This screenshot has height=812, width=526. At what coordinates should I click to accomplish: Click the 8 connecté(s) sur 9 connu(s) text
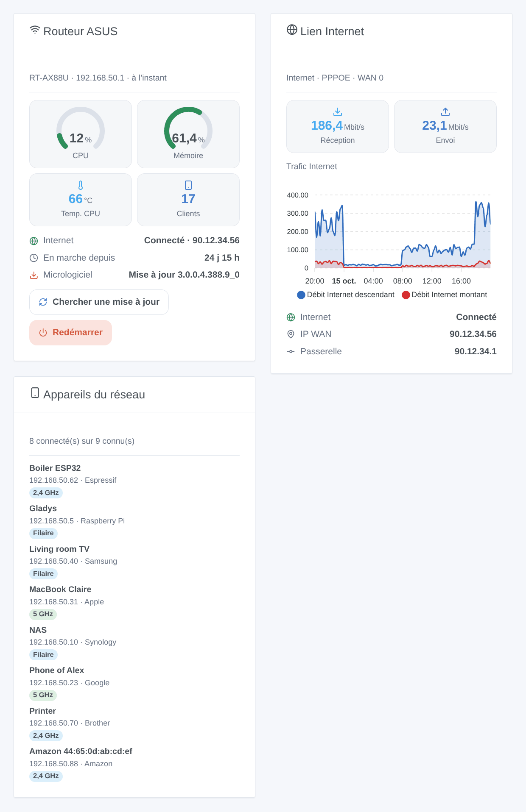(x=82, y=441)
